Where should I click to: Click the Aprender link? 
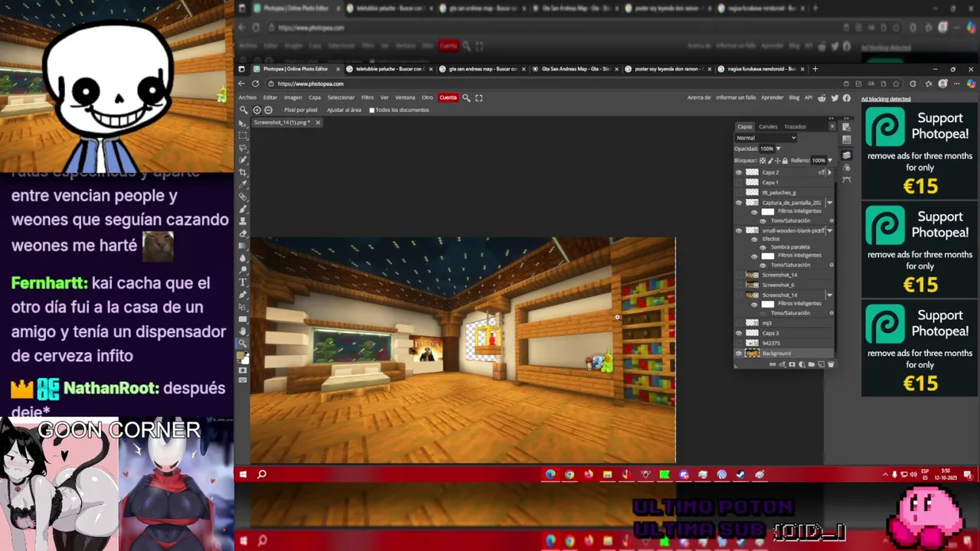(x=773, y=98)
